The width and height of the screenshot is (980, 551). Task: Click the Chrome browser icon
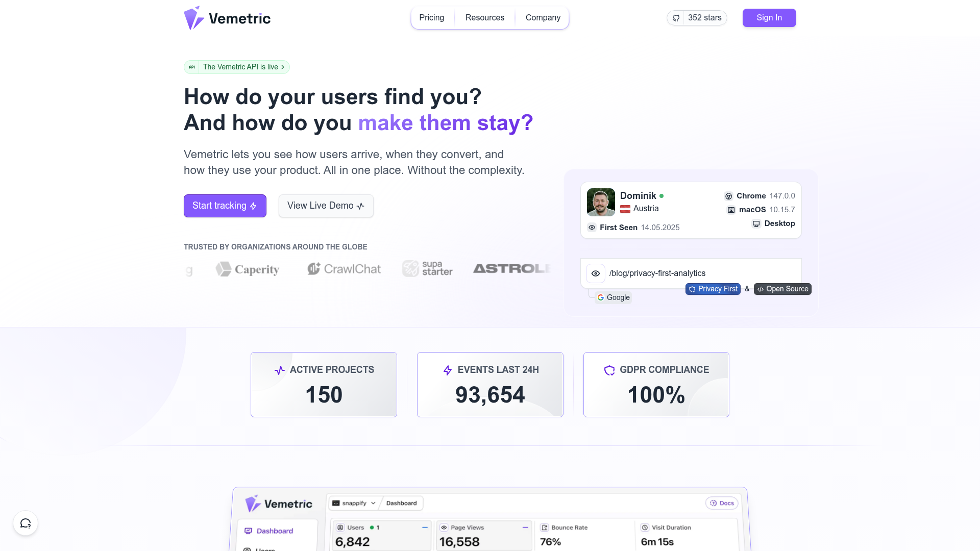pyautogui.click(x=729, y=196)
